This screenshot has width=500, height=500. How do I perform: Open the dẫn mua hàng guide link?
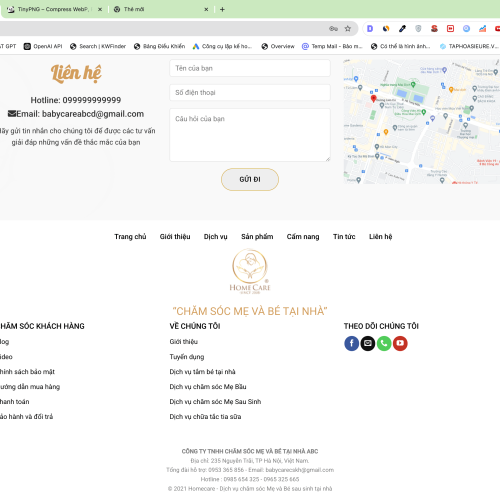click(30, 387)
